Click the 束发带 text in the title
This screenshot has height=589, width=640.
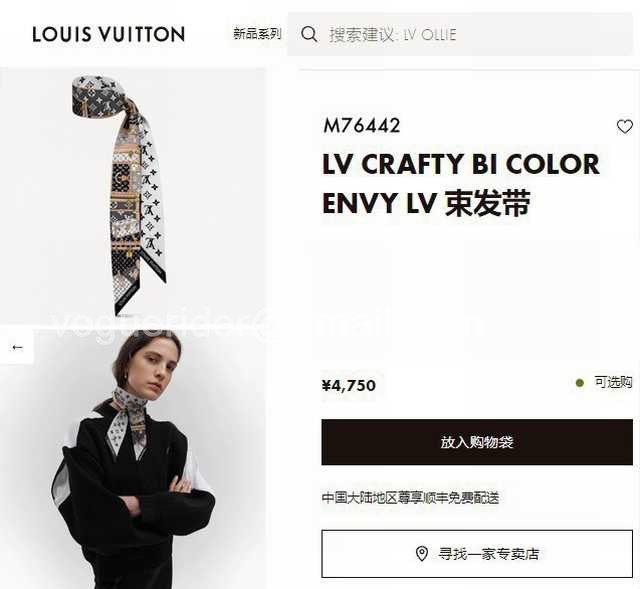click(488, 203)
